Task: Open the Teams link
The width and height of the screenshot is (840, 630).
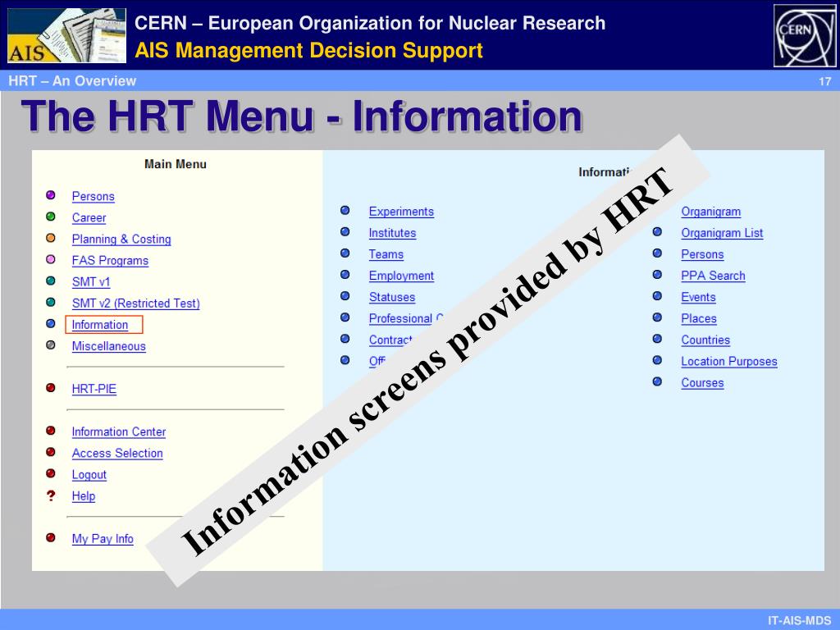Action: [x=386, y=255]
